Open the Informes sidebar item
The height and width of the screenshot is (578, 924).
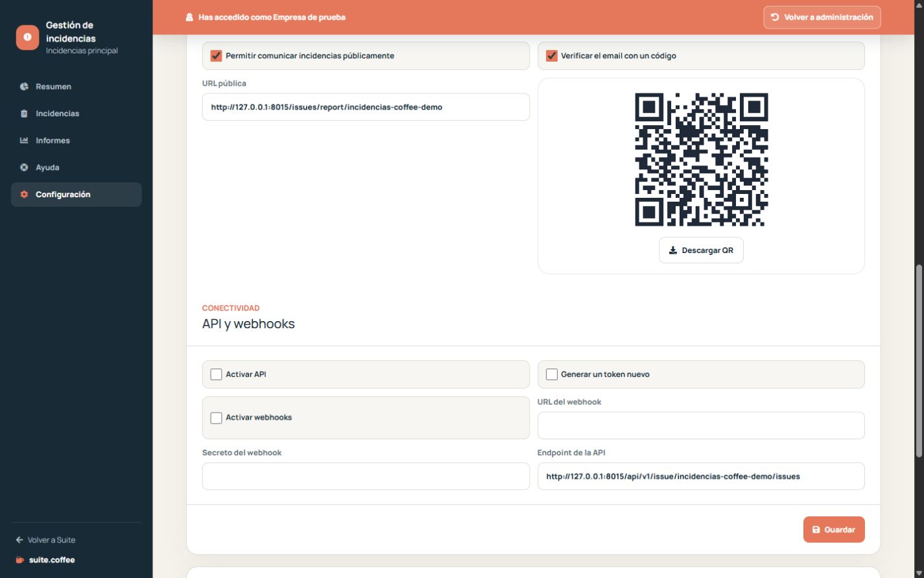click(76, 140)
